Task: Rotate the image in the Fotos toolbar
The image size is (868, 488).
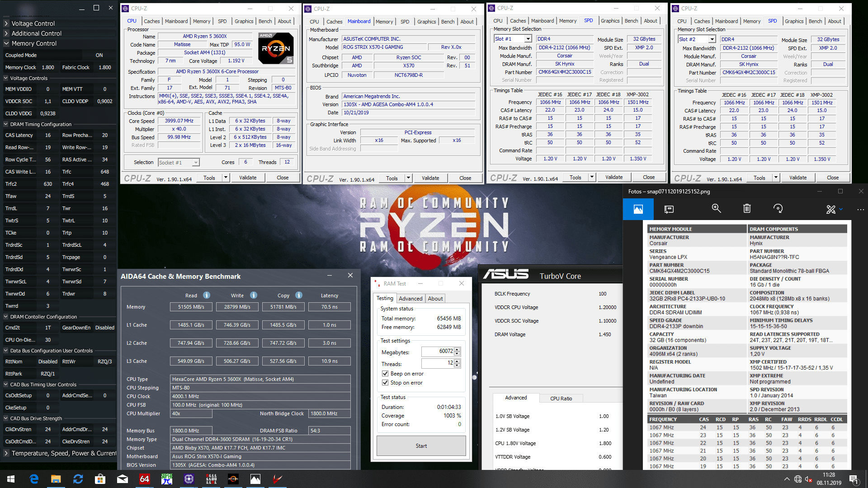Action: (778, 208)
